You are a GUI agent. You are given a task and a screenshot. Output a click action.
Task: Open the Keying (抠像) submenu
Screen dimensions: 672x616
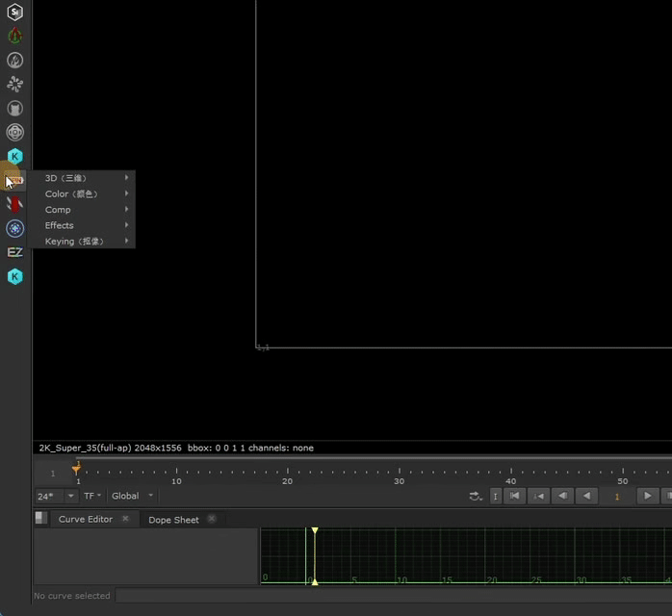[x=82, y=242]
